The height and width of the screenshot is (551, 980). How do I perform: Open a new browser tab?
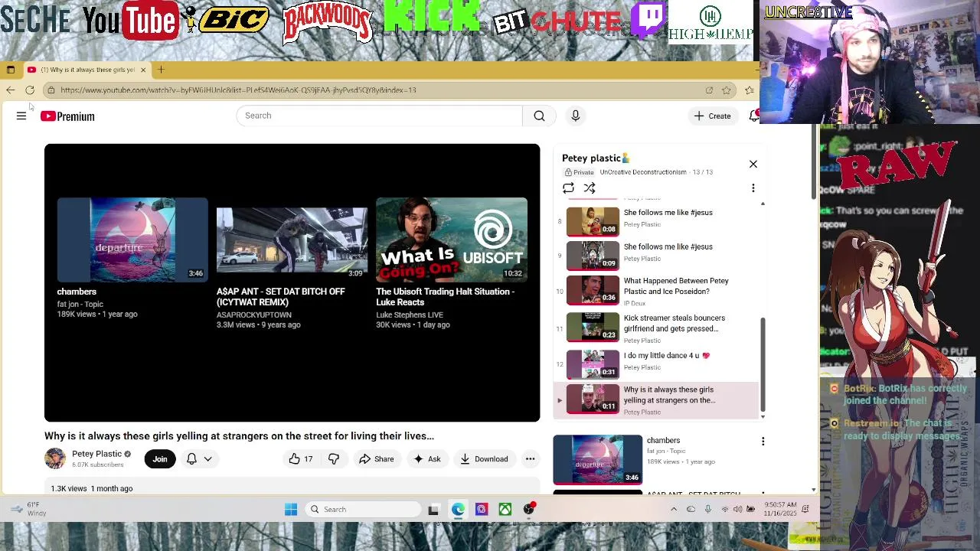(x=161, y=70)
